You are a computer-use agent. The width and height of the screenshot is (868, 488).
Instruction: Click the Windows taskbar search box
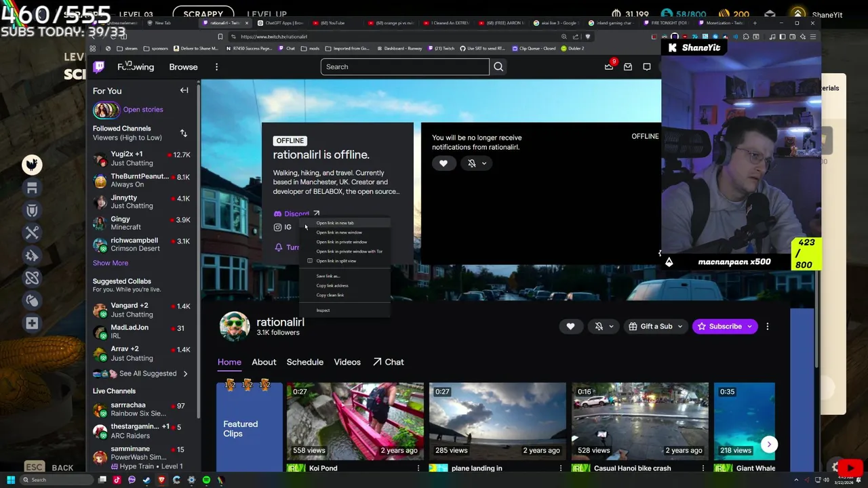[58, 480]
